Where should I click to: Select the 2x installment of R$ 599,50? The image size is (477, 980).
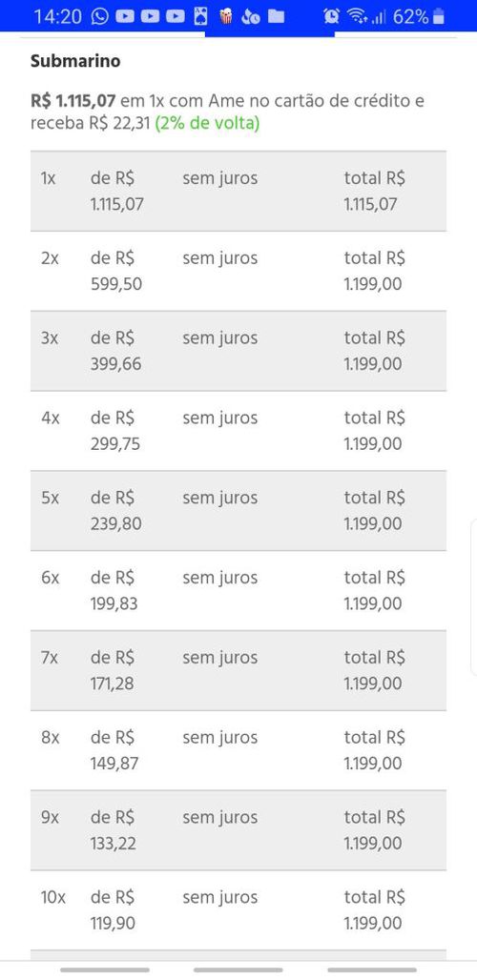238,272
